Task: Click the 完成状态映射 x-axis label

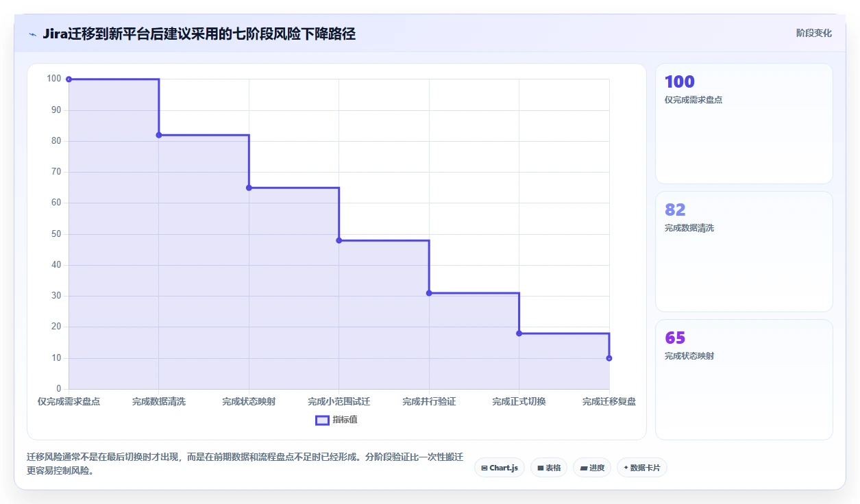Action: (249, 402)
